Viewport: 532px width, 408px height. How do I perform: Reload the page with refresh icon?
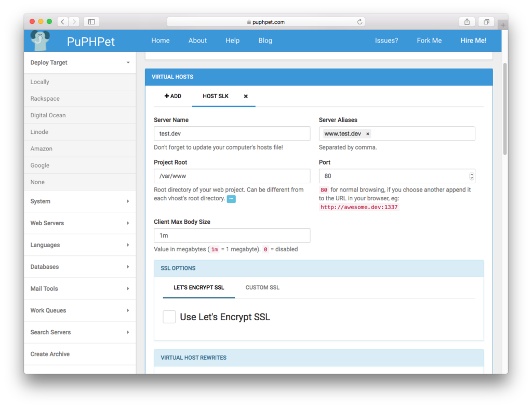click(360, 22)
